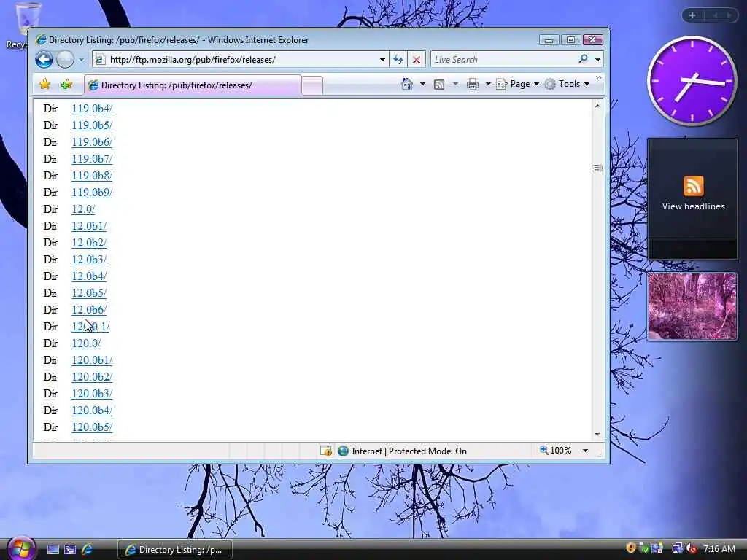Screen dimensions: 747x560
Task: Expand the Feeds dropdown arrow
Action: tap(455, 85)
